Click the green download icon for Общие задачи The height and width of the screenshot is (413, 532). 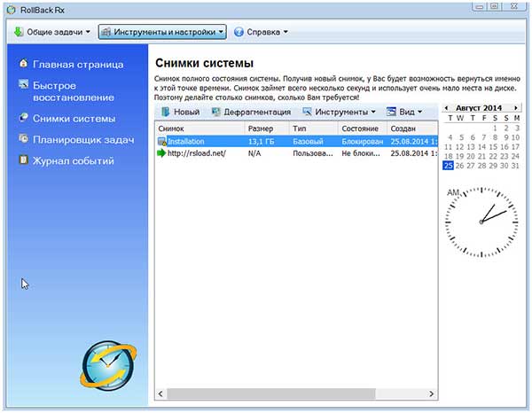(19, 32)
